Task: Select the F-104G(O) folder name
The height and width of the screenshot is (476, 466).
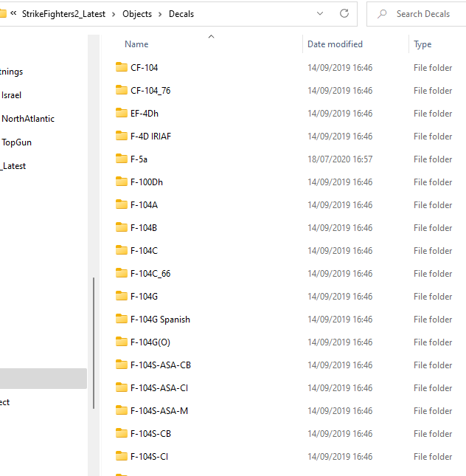Action: click(150, 342)
